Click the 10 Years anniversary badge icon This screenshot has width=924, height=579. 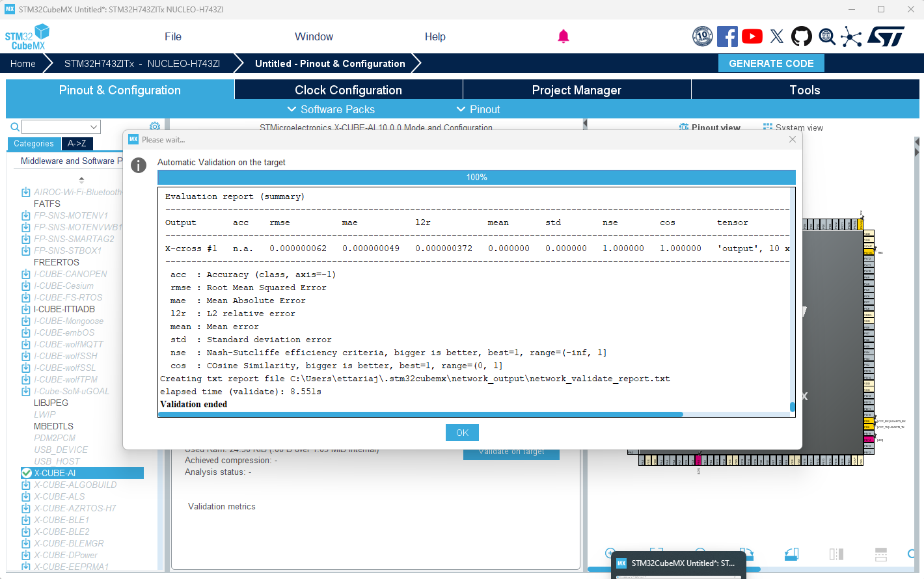(703, 36)
